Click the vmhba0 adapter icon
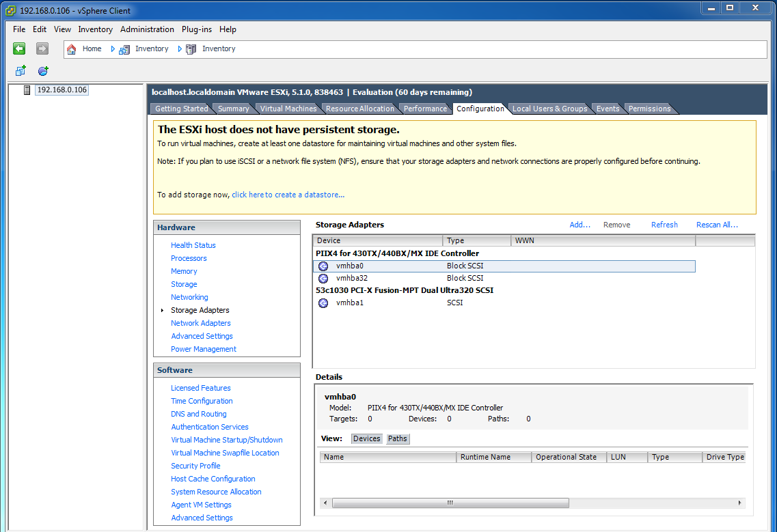The image size is (777, 532). [323, 266]
